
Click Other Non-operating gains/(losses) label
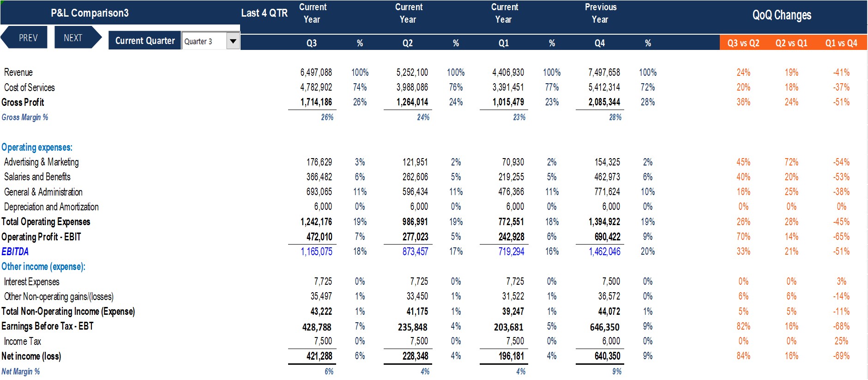[x=59, y=296]
